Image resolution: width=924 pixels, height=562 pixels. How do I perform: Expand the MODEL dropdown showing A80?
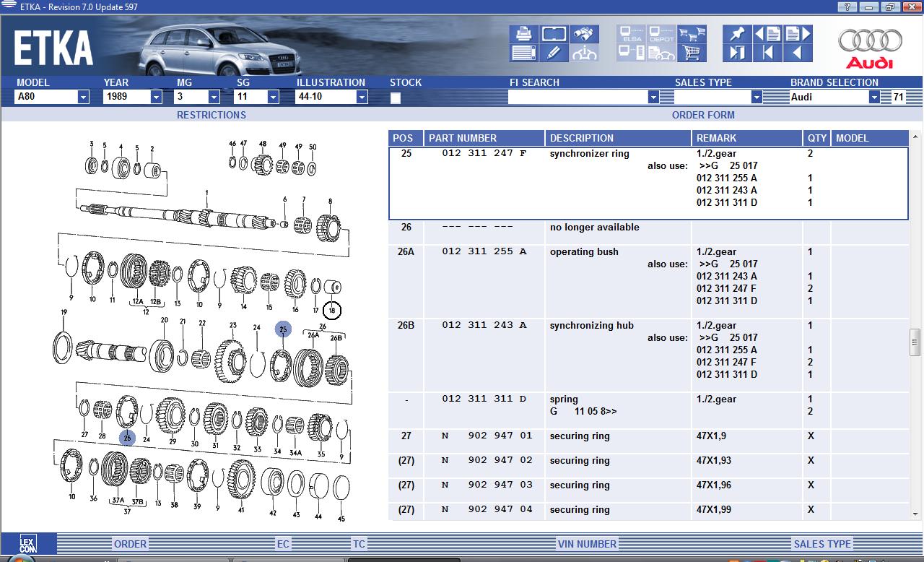(83, 98)
